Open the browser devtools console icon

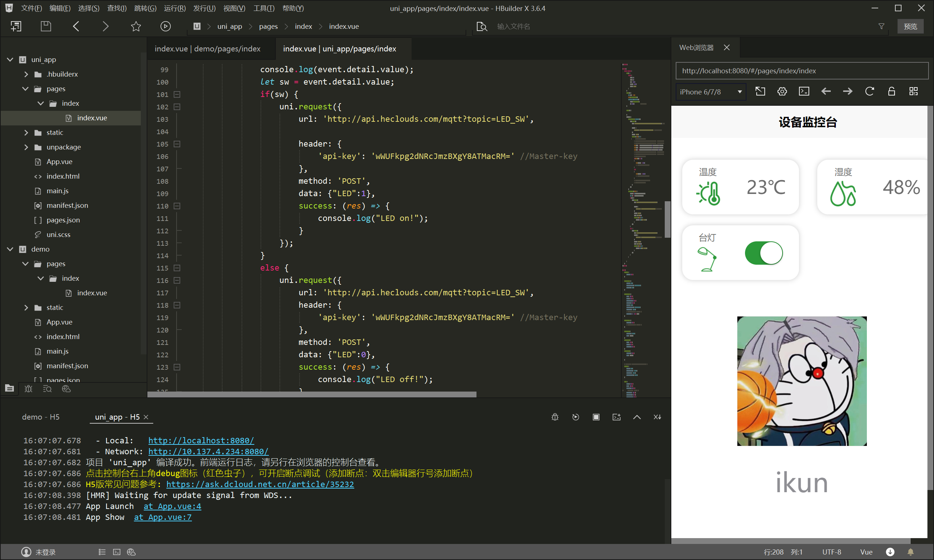coord(804,91)
